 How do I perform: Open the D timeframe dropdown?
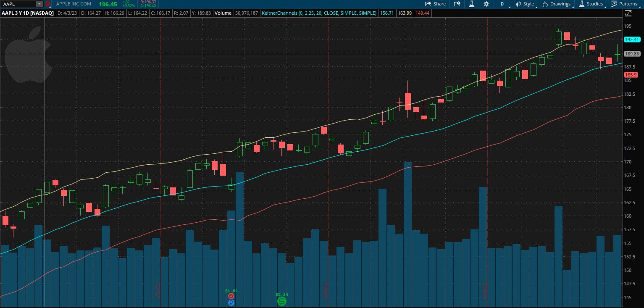coord(502,4)
